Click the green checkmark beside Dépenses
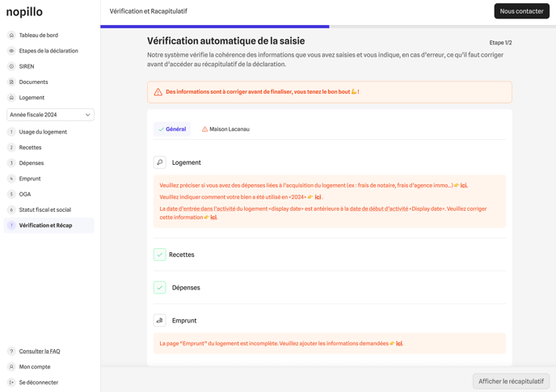 click(160, 288)
